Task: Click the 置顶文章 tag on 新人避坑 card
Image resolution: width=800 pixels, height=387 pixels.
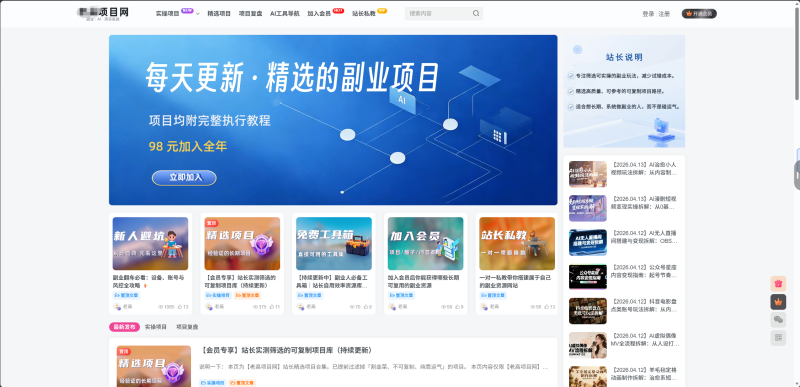Action: 126,295
